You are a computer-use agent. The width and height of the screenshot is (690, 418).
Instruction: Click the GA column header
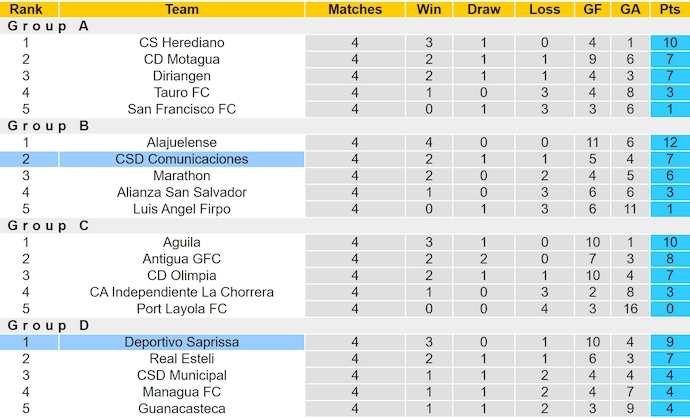click(630, 9)
